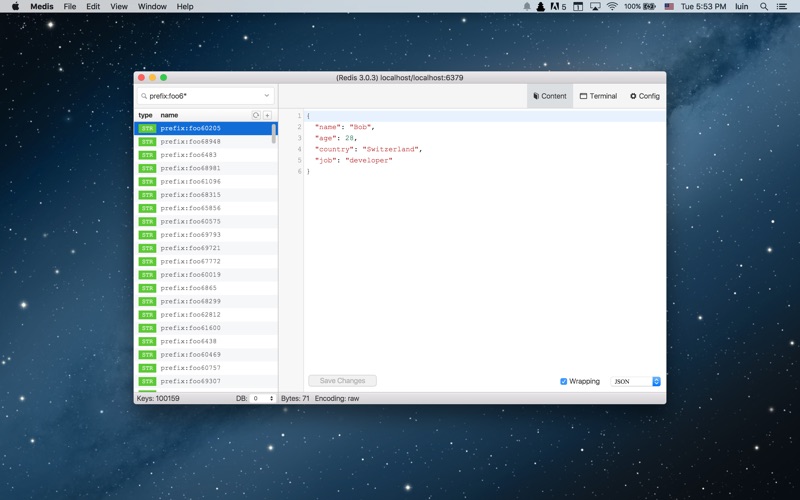Switch to the Content tab
800x500 pixels.
(x=550, y=96)
